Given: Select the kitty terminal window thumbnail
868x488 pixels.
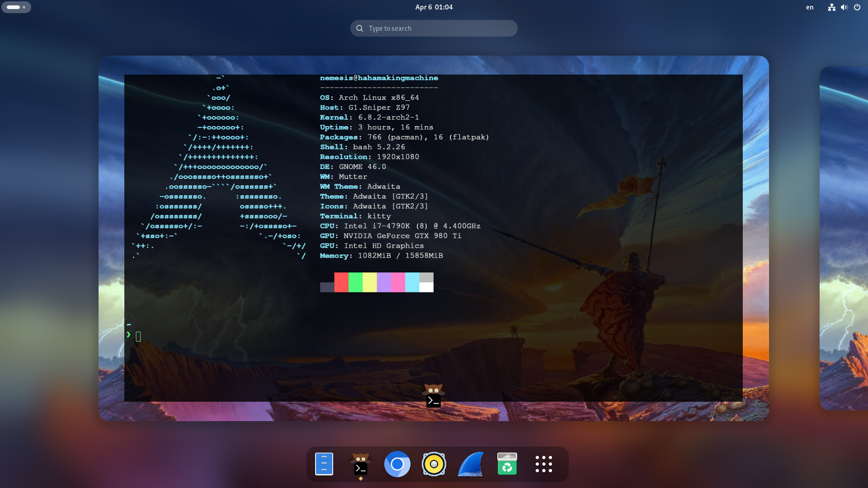Looking at the screenshot, I should pyautogui.click(x=434, y=238).
